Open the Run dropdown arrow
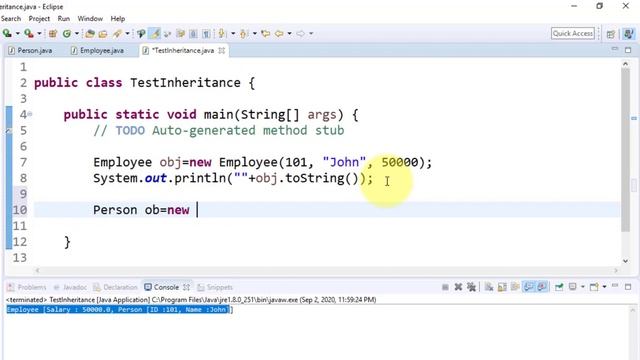Image resolution: width=640 pixels, height=360 pixels. [x=18, y=33]
